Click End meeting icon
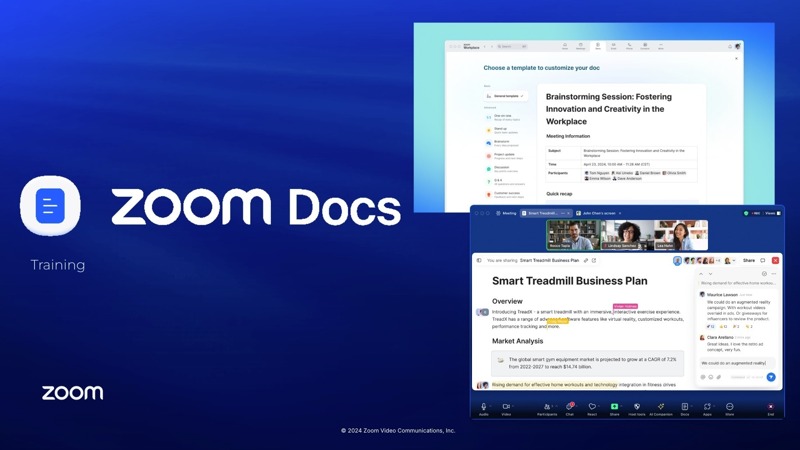 point(770,407)
